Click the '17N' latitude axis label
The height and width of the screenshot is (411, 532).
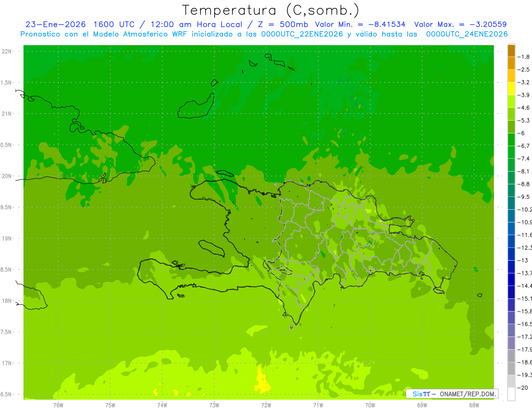(x=6, y=363)
